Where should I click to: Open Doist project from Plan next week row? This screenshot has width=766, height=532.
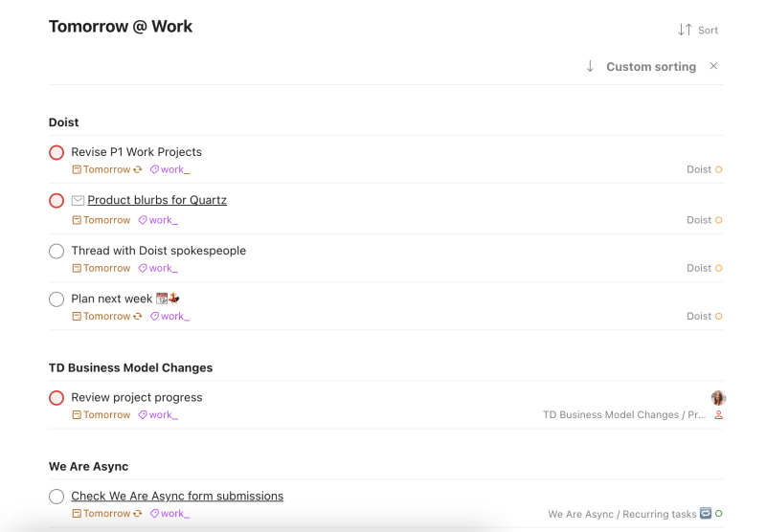pyautogui.click(x=699, y=317)
